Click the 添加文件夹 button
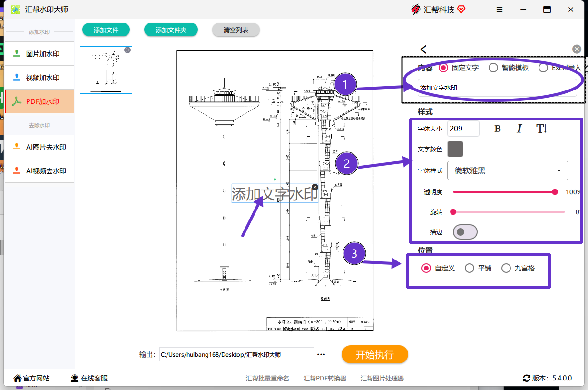This screenshot has height=390, width=588. (171, 30)
